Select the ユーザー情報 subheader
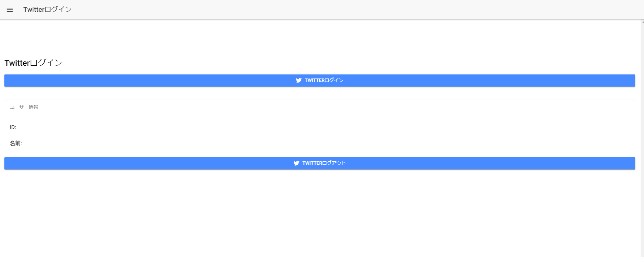The height and width of the screenshot is (257, 644). click(24, 107)
